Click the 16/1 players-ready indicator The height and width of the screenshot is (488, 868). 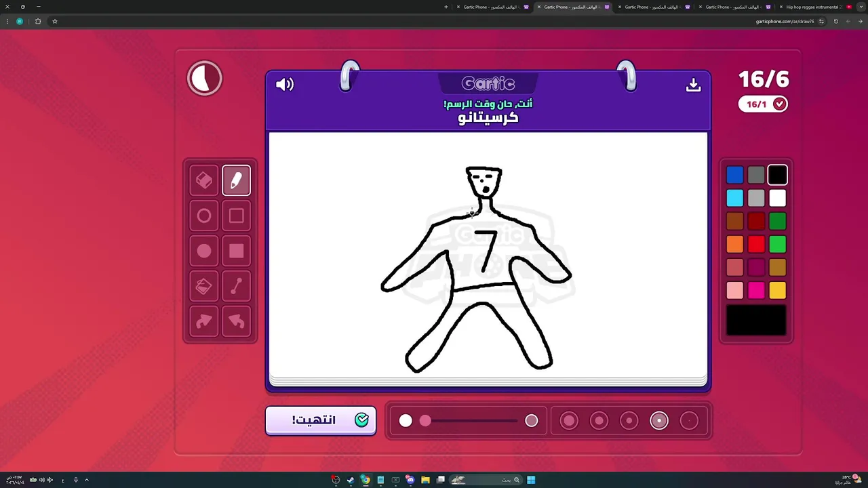click(x=763, y=104)
